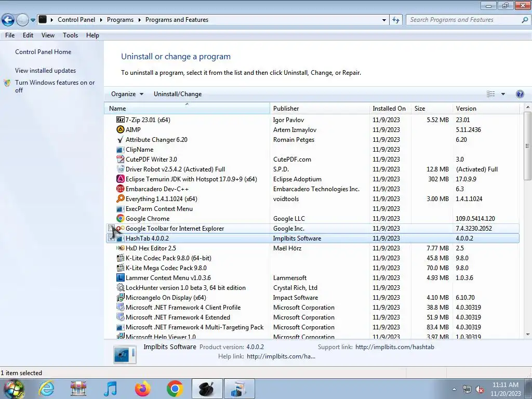Click the AIMP program icon
Image resolution: width=532 pixels, height=399 pixels.
(x=121, y=129)
